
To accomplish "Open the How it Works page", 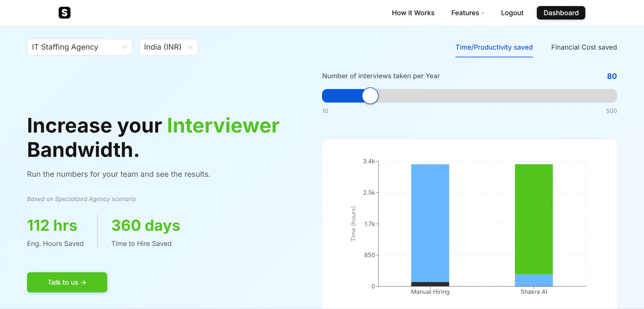I will pyautogui.click(x=413, y=13).
